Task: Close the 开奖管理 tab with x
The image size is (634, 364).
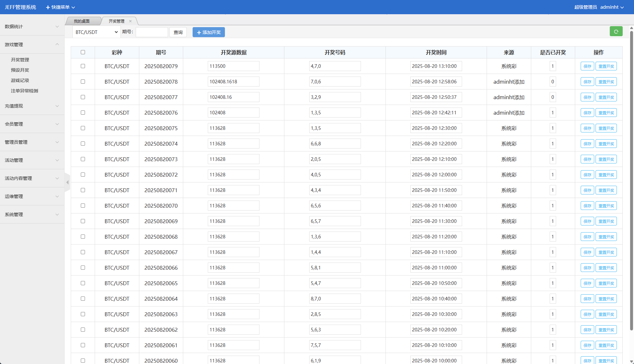Action: [131, 21]
